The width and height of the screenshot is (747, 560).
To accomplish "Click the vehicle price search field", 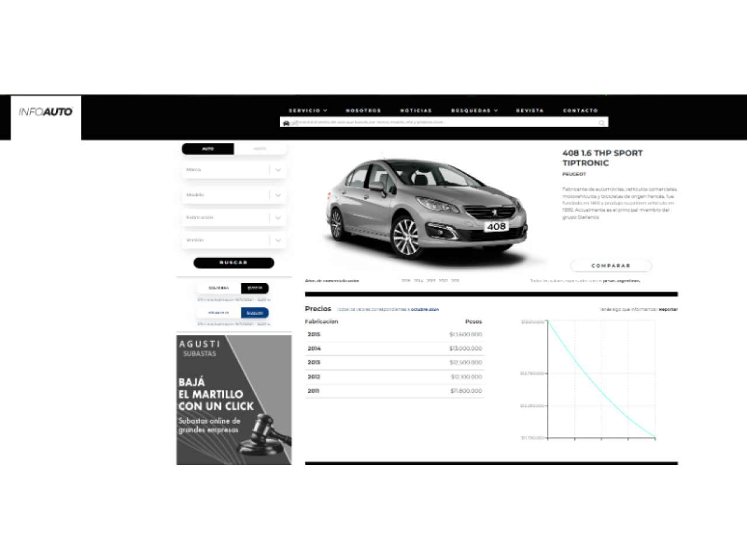I will [x=444, y=123].
